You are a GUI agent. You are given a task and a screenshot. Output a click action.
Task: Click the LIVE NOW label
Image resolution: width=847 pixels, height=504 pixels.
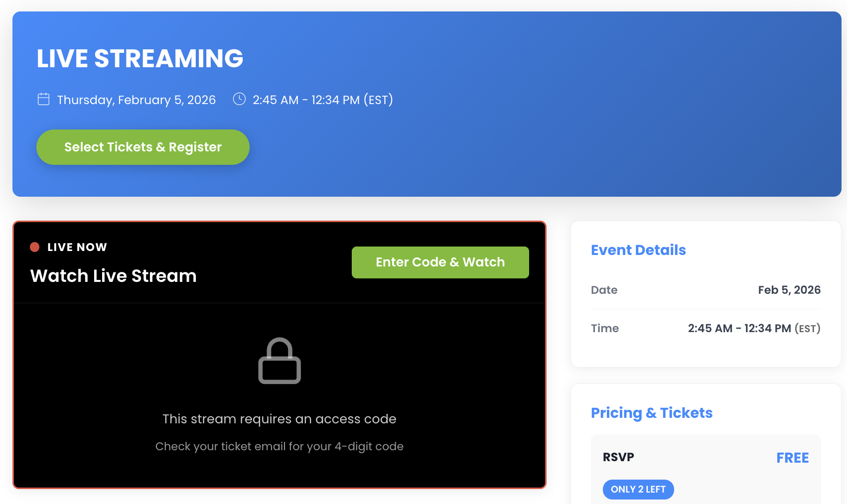click(x=77, y=248)
